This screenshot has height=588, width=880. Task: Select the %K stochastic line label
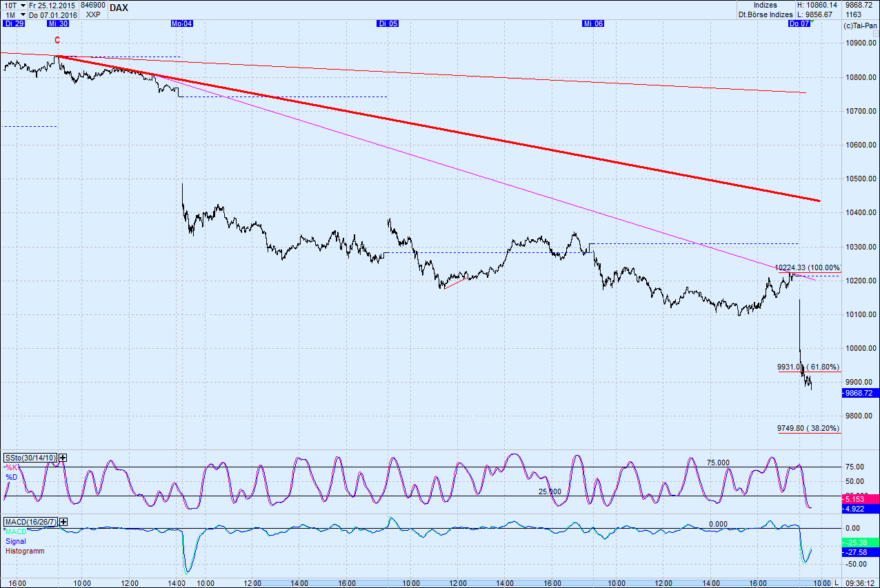click(x=12, y=467)
